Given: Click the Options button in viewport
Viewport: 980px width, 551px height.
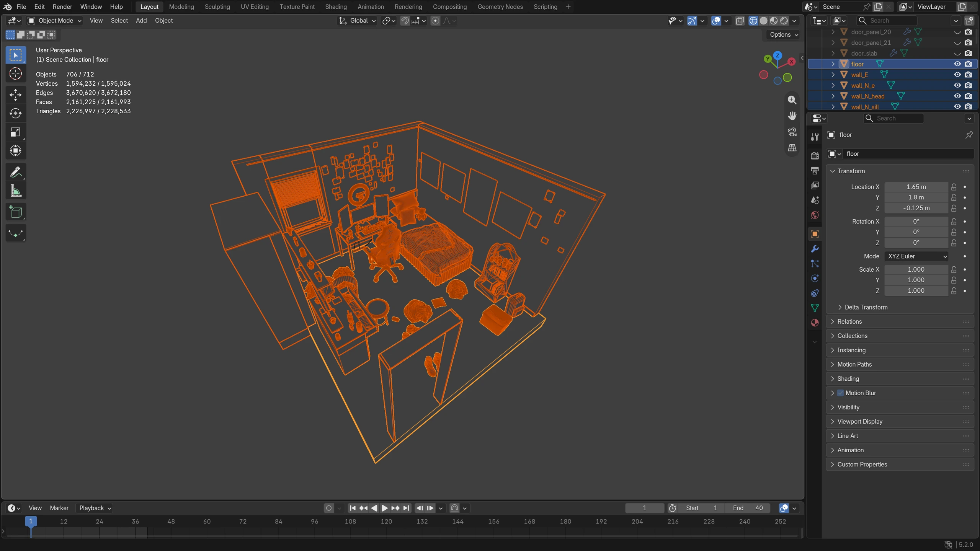Looking at the screenshot, I should click(x=784, y=34).
